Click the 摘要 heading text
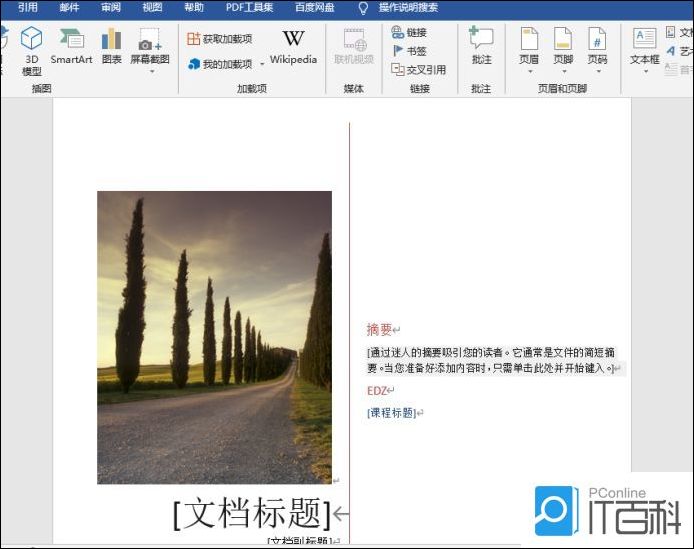The image size is (694, 549). click(x=379, y=329)
